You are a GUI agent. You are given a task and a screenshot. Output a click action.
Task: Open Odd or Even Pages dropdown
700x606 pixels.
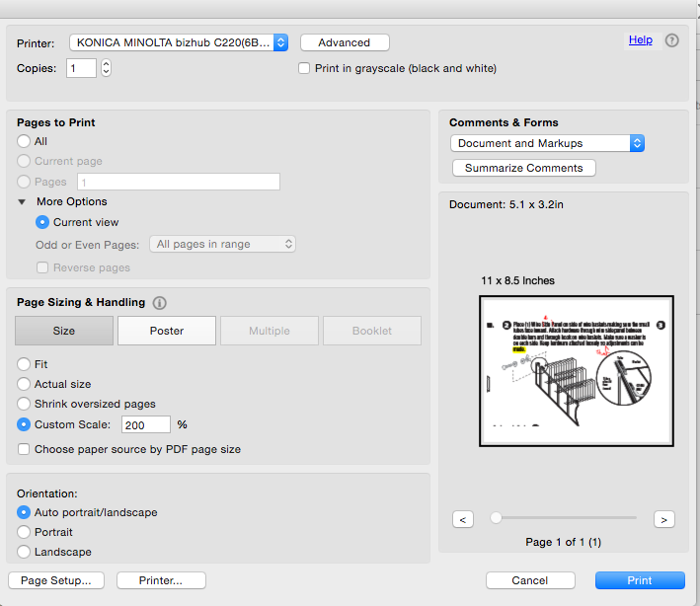pos(222,244)
